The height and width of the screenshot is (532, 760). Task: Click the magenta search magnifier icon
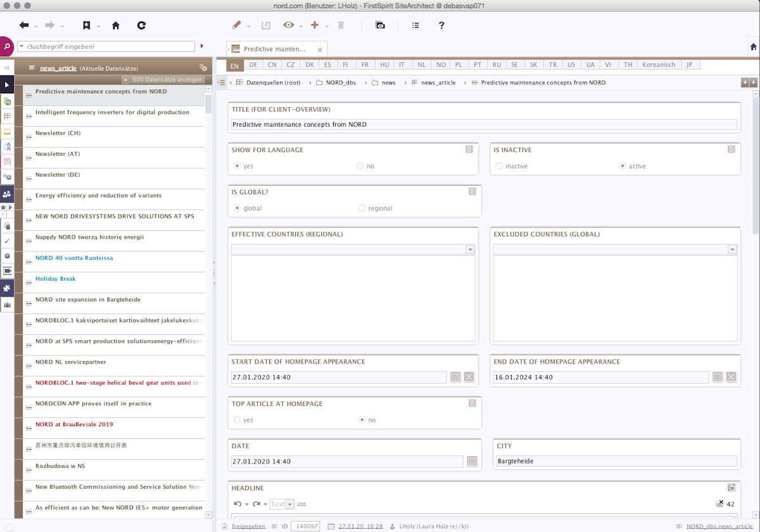click(x=7, y=47)
